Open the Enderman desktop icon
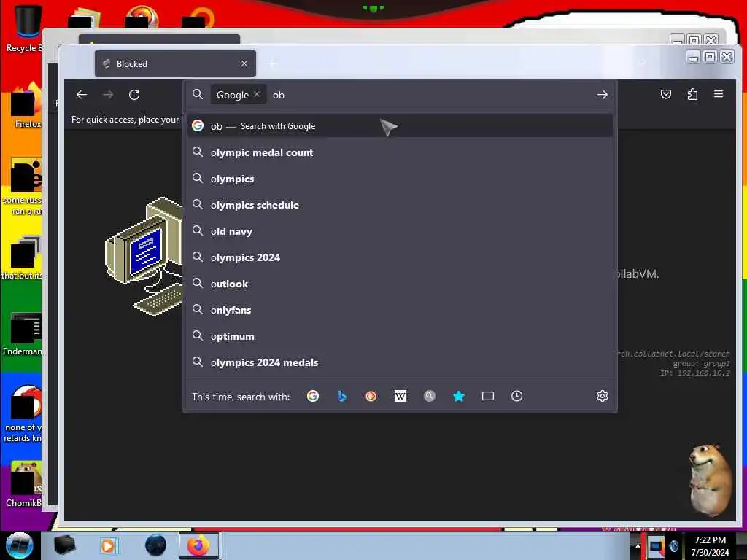Viewport: 747px width, 560px height. click(23, 333)
